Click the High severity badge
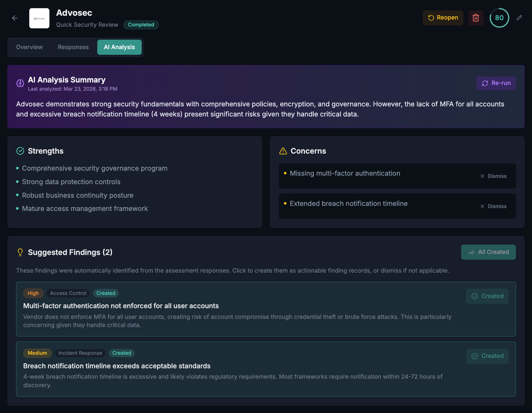This screenshot has height=413, width=532. [33, 293]
